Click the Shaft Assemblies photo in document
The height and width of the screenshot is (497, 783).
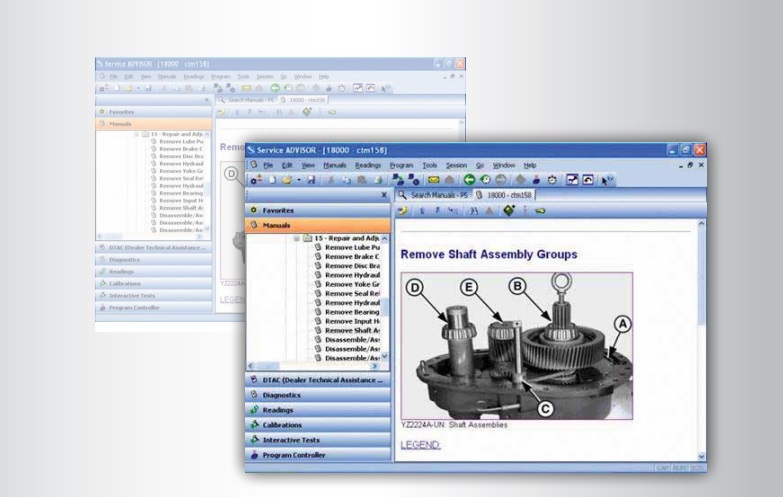coord(517,346)
